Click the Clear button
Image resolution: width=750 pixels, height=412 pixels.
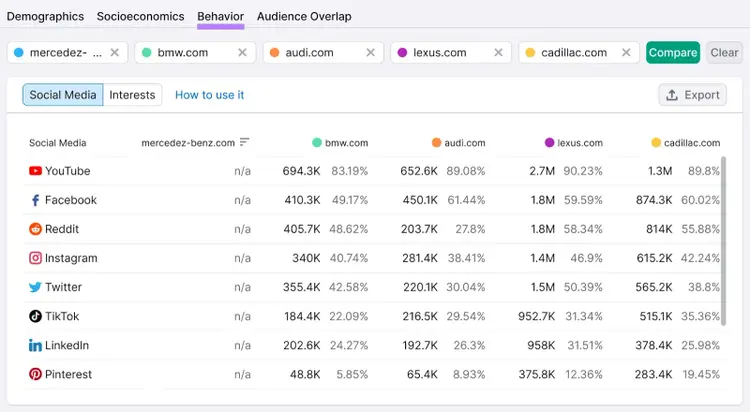click(x=724, y=53)
